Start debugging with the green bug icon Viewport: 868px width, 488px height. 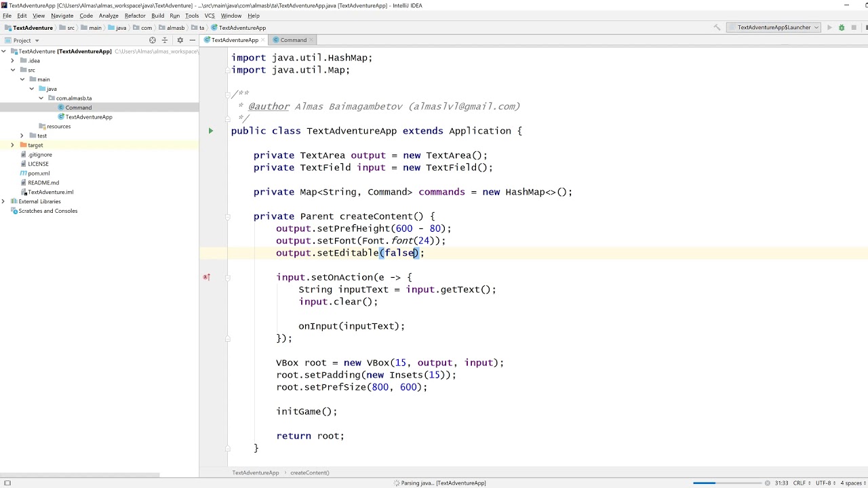coord(842,28)
